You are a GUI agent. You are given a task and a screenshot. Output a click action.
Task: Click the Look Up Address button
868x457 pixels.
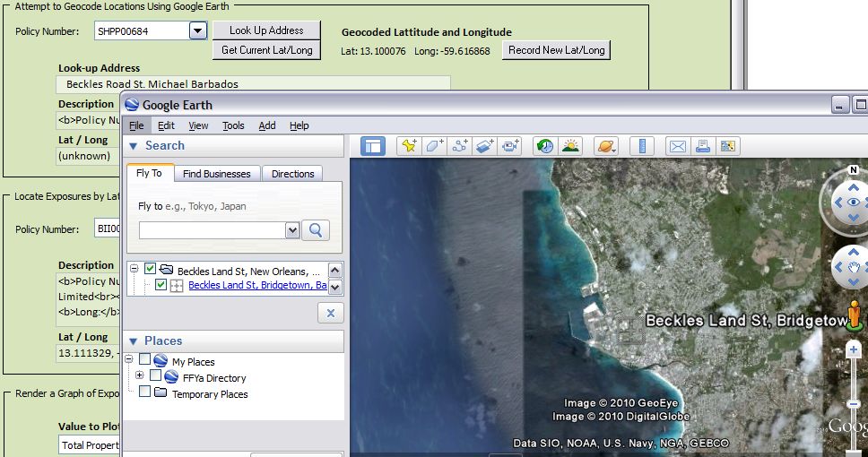tap(266, 30)
